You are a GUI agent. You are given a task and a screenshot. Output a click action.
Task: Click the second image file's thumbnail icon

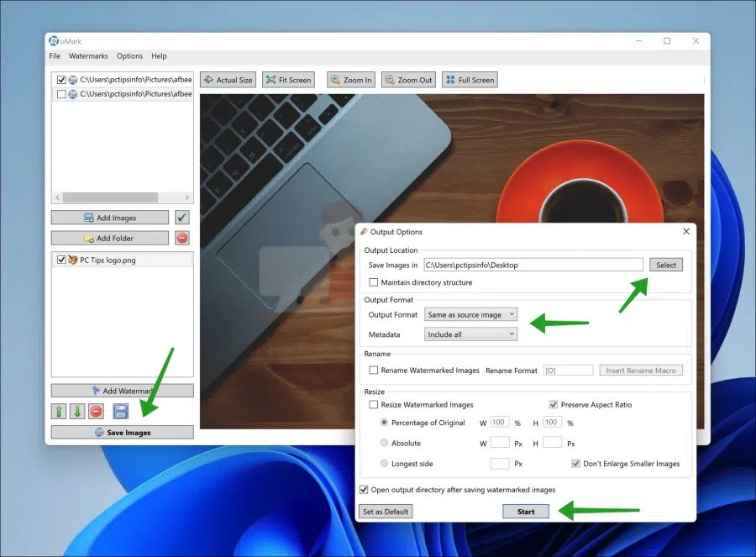tap(73, 94)
